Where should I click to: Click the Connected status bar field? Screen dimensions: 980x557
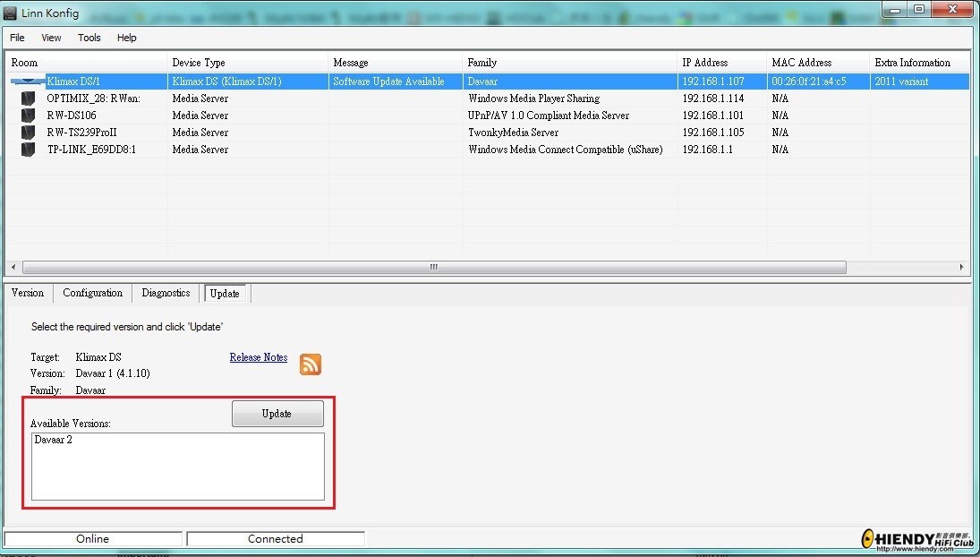click(x=275, y=538)
